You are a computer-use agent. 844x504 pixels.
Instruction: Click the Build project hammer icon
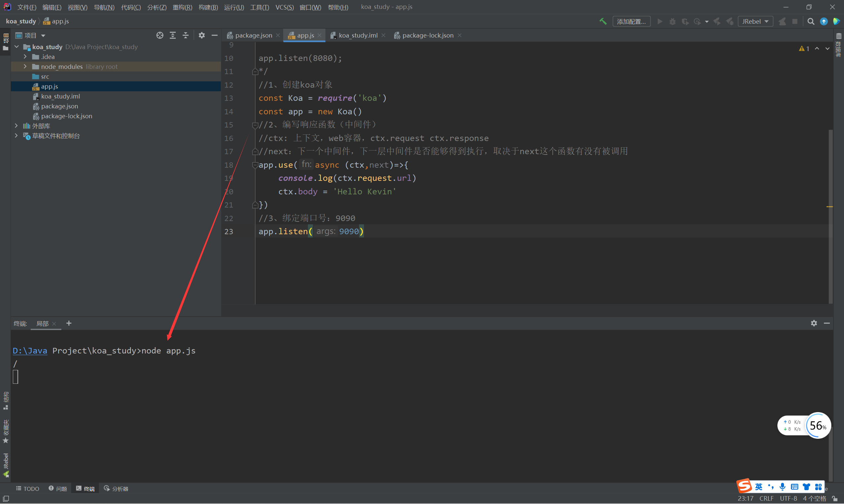[603, 21]
